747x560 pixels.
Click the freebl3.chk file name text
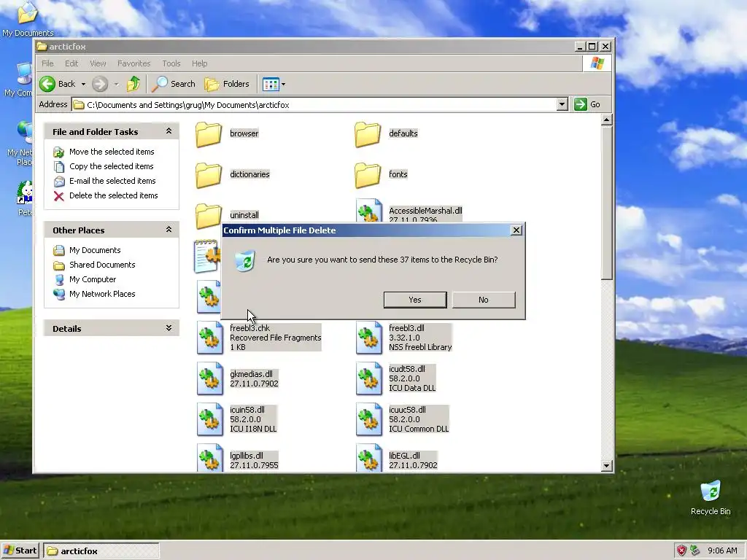click(249, 328)
